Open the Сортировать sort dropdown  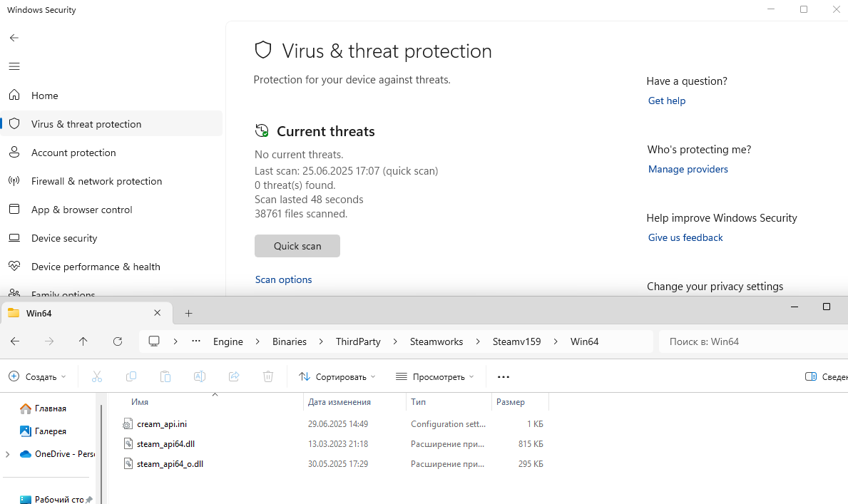click(337, 377)
